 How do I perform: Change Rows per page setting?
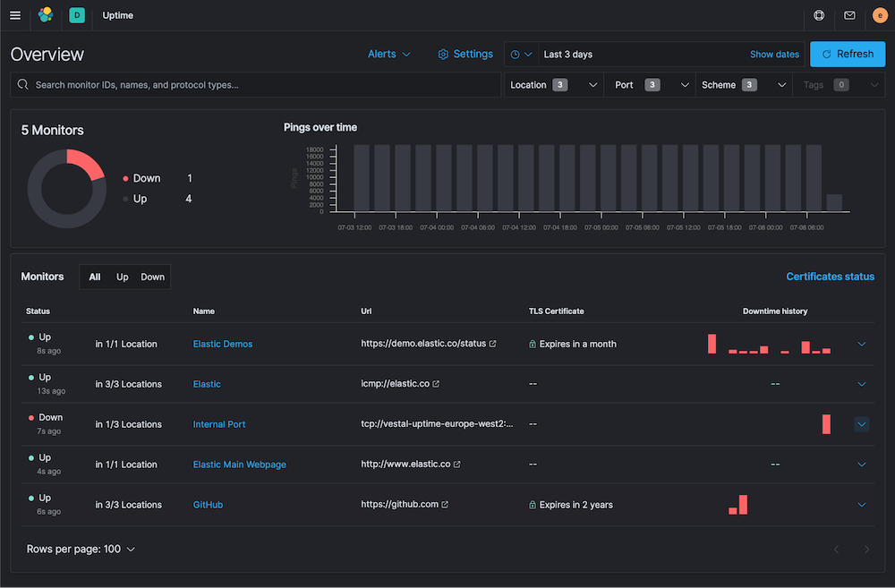click(x=81, y=550)
